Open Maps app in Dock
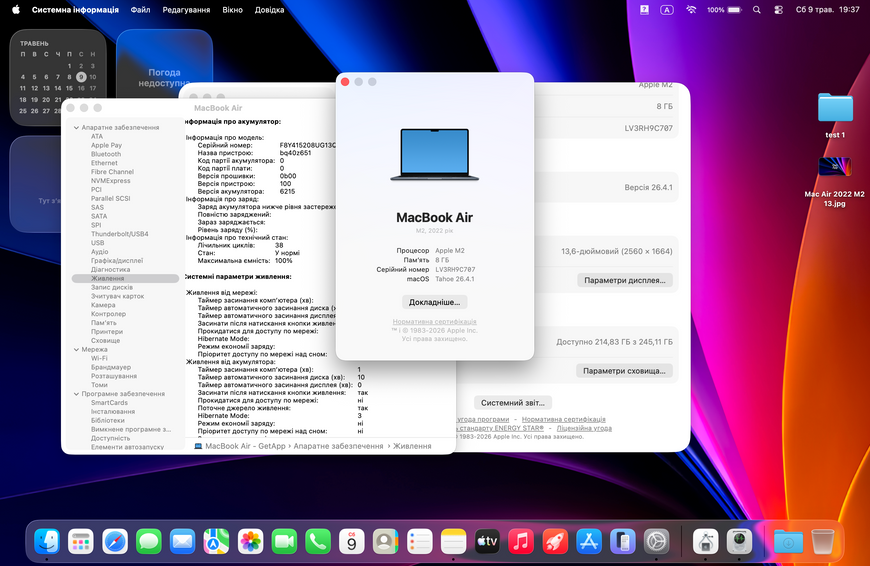Screen dimensions: 870x566 (x=216, y=541)
